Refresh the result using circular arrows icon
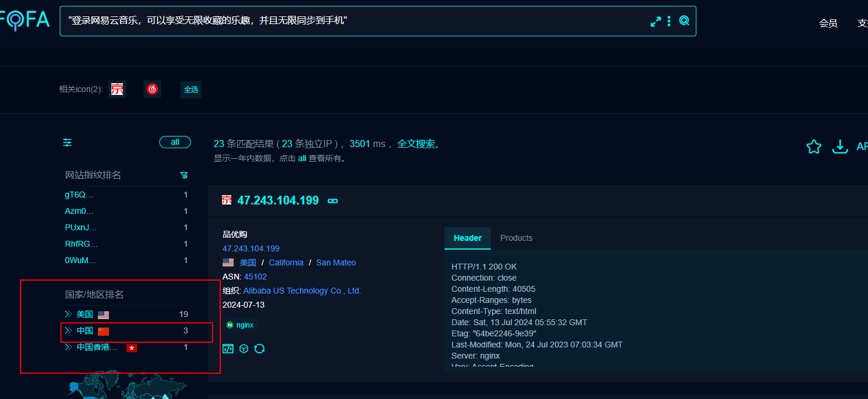 click(x=259, y=349)
